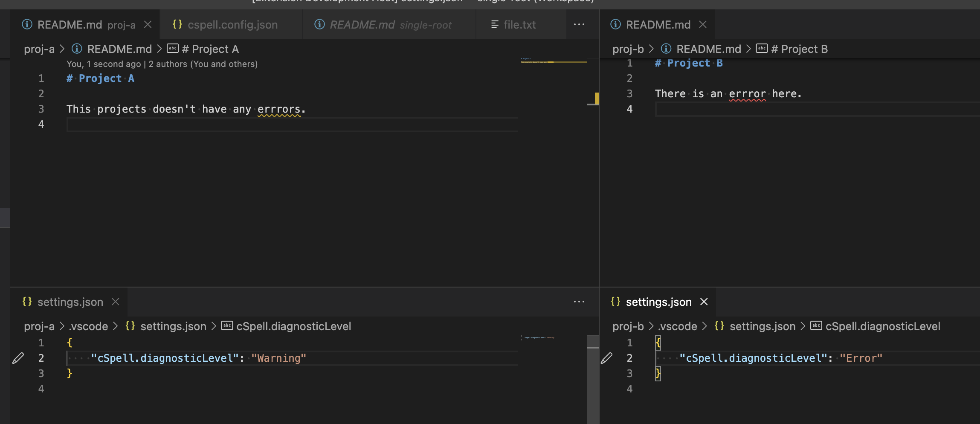Click info icon on README.md proj-a tab

(27, 24)
